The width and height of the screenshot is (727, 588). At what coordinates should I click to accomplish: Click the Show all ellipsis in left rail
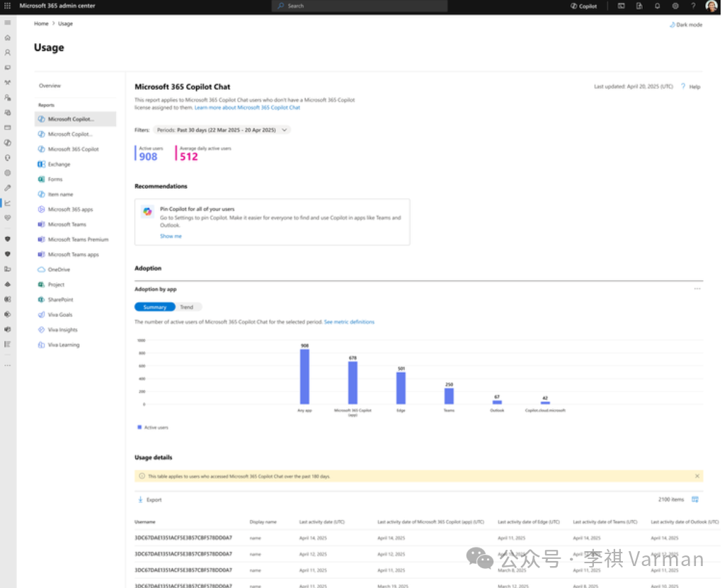[7, 366]
